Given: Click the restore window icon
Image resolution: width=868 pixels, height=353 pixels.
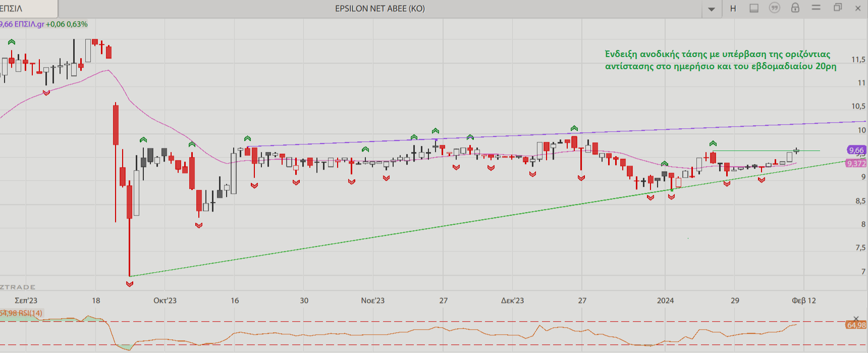Looking at the screenshot, I should (x=838, y=8).
